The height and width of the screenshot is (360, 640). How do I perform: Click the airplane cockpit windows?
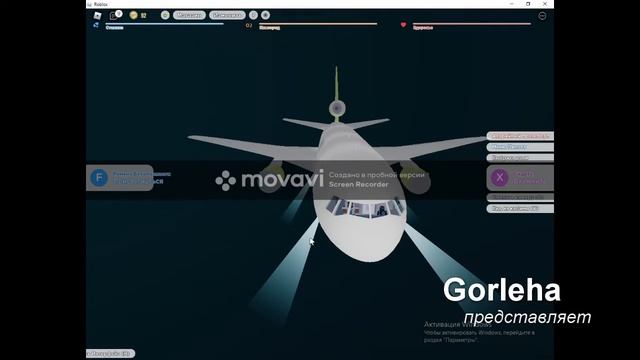point(364,207)
